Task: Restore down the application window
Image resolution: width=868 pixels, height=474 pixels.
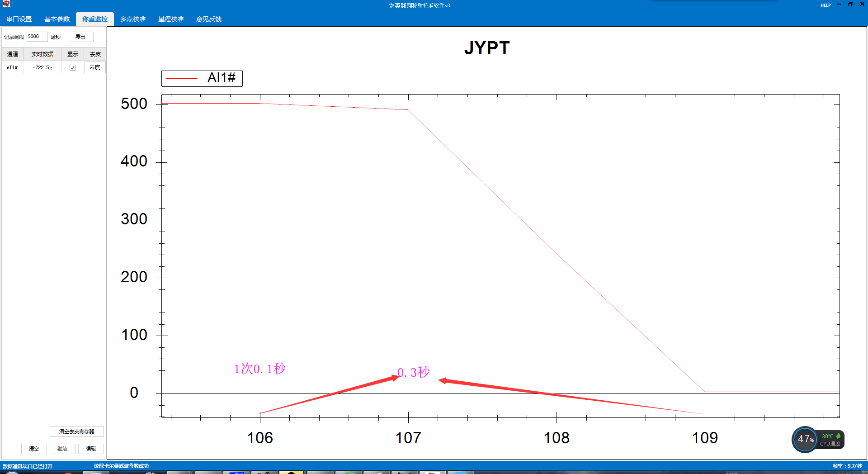Action: 850,5
